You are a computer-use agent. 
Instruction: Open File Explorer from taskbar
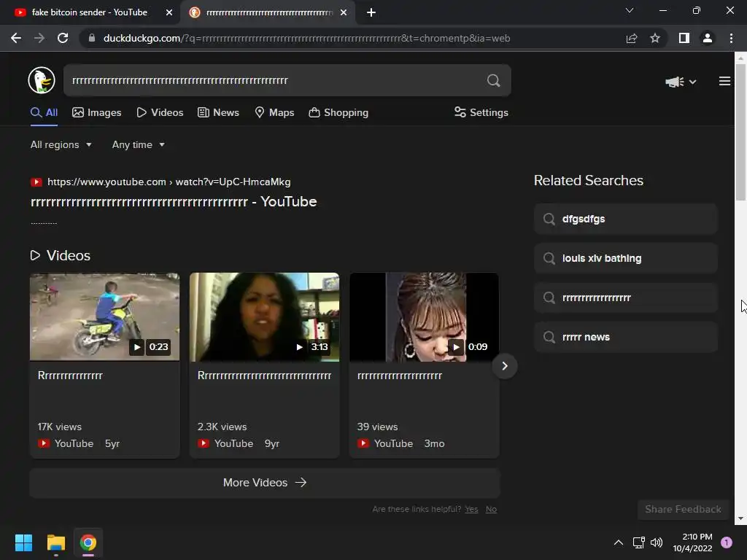pos(55,542)
